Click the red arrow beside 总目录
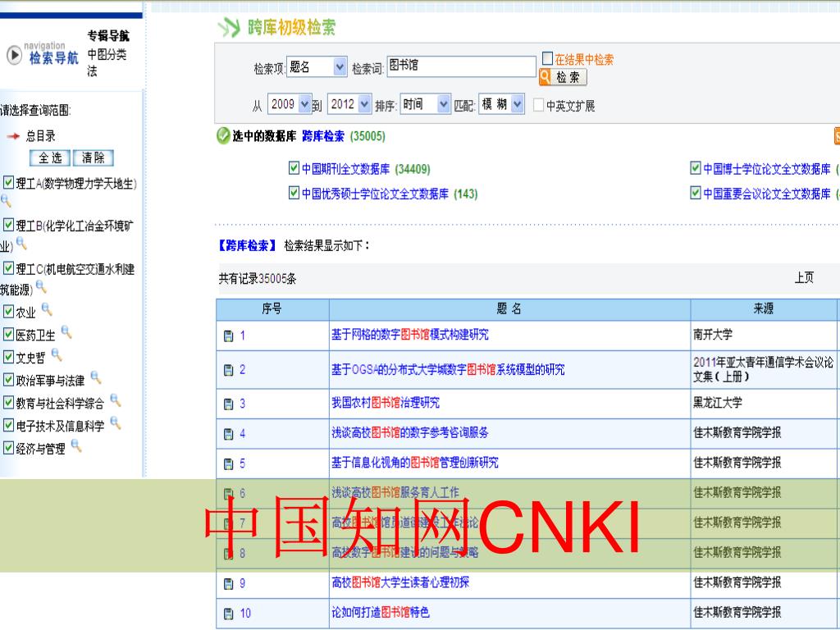Screen dimensions: 840x630 [x=13, y=137]
